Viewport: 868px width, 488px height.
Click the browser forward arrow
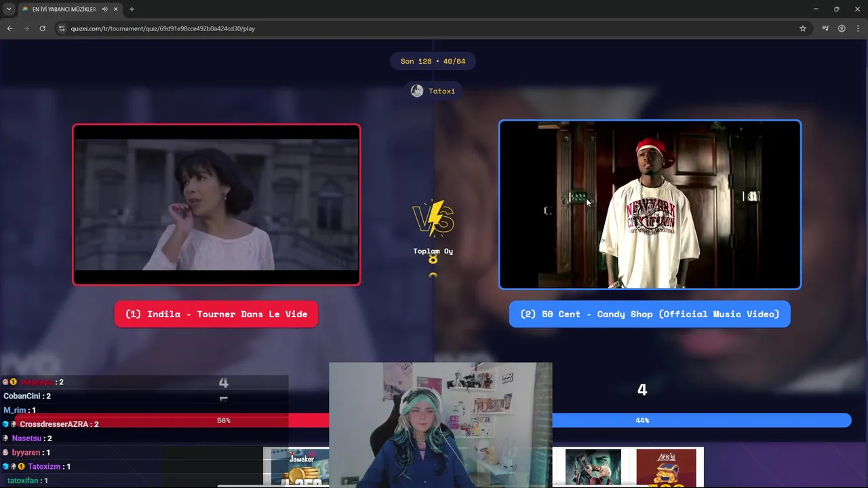pyautogui.click(x=26, y=28)
